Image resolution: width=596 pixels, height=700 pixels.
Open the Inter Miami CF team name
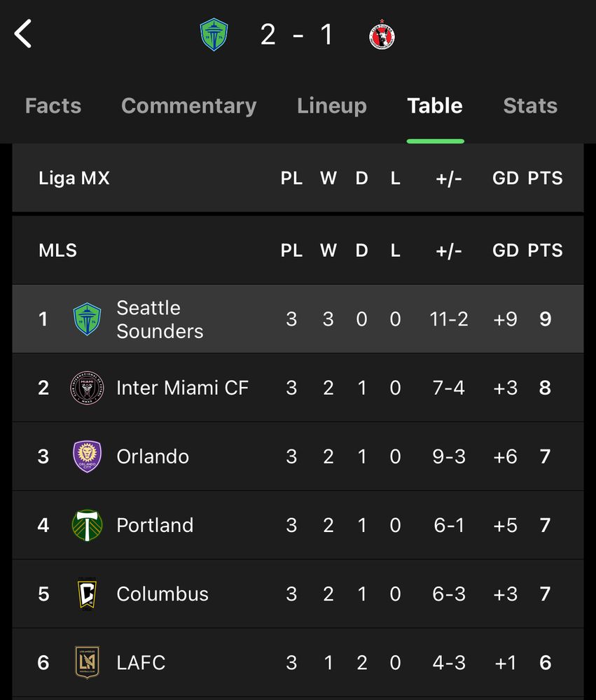tap(182, 388)
